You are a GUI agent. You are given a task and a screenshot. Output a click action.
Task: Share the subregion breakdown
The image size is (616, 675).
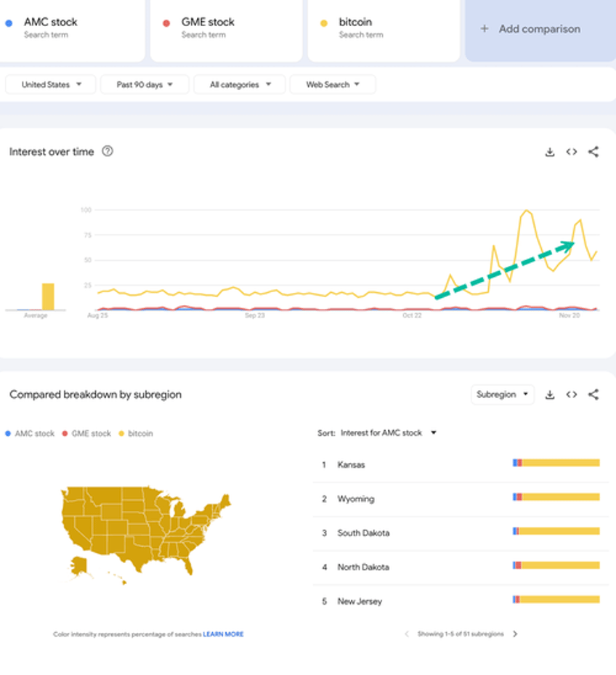tap(593, 395)
